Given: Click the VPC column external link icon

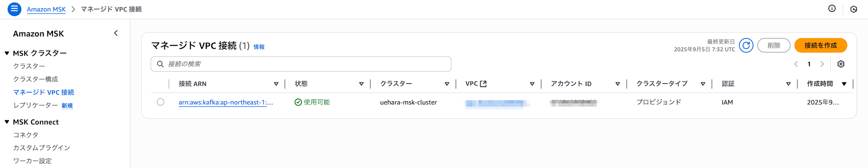Looking at the screenshot, I should click(483, 84).
